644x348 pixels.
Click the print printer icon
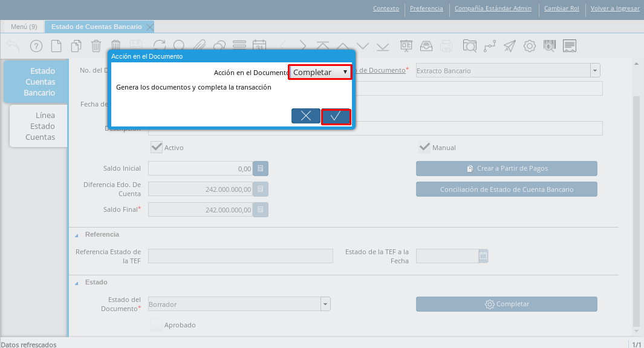[x=446, y=45]
